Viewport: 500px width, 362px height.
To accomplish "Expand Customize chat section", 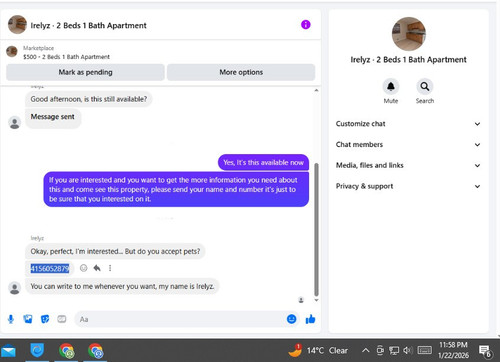I will [408, 124].
